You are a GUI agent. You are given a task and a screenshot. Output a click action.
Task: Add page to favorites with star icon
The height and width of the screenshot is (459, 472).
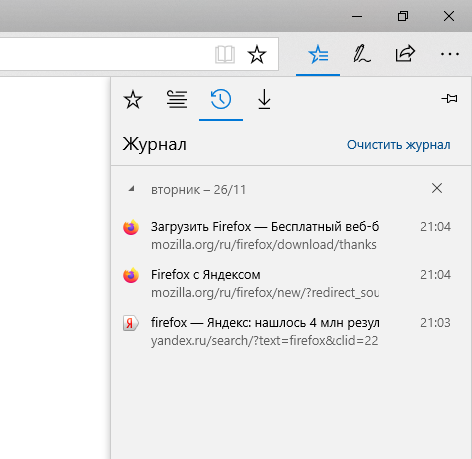coord(257,54)
